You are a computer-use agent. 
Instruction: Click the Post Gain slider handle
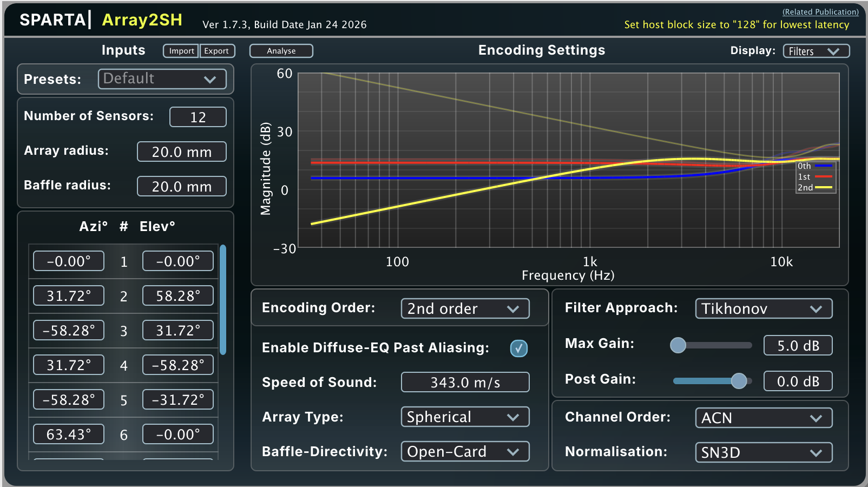tap(739, 381)
